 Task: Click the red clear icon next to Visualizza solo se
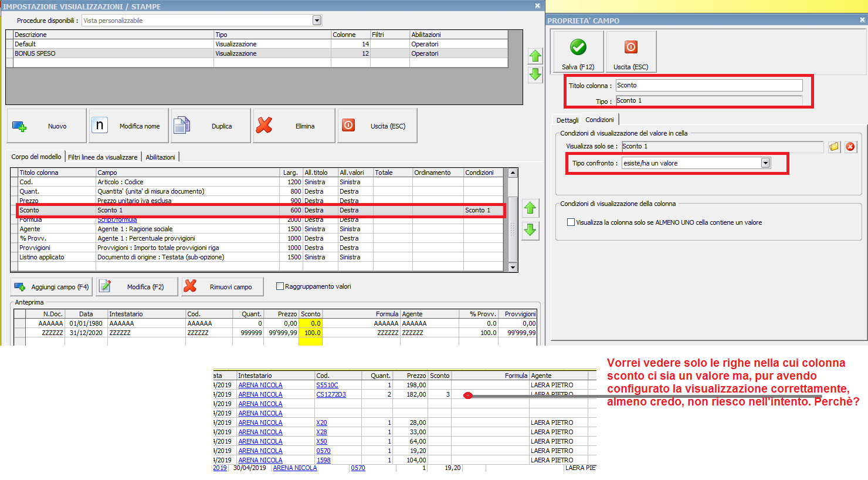click(x=850, y=147)
